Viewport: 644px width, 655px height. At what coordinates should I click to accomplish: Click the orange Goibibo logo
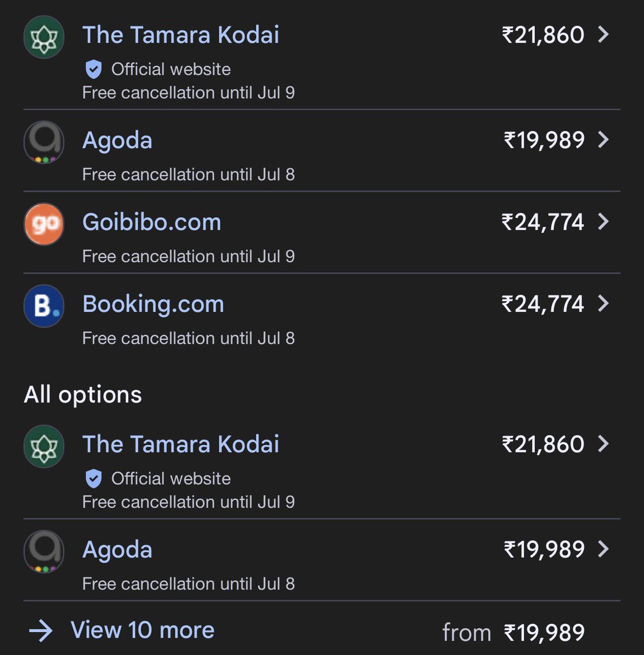click(x=44, y=224)
